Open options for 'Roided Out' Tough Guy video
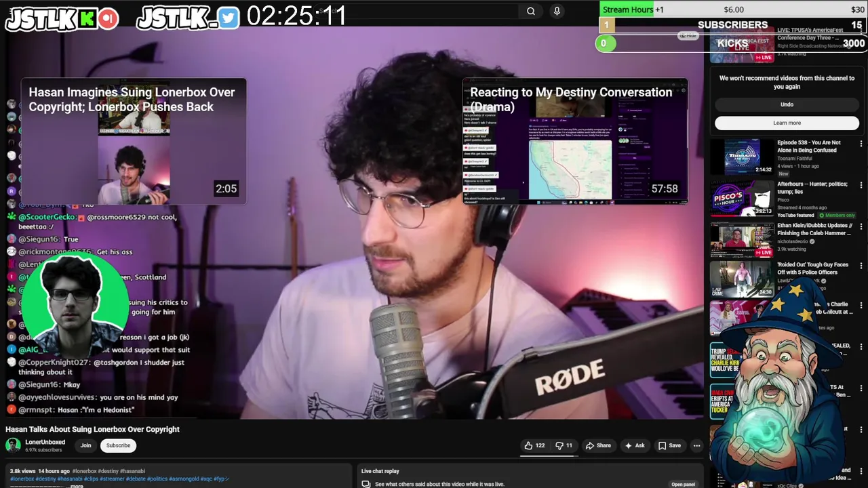Image resolution: width=868 pixels, height=488 pixels. 861,266
